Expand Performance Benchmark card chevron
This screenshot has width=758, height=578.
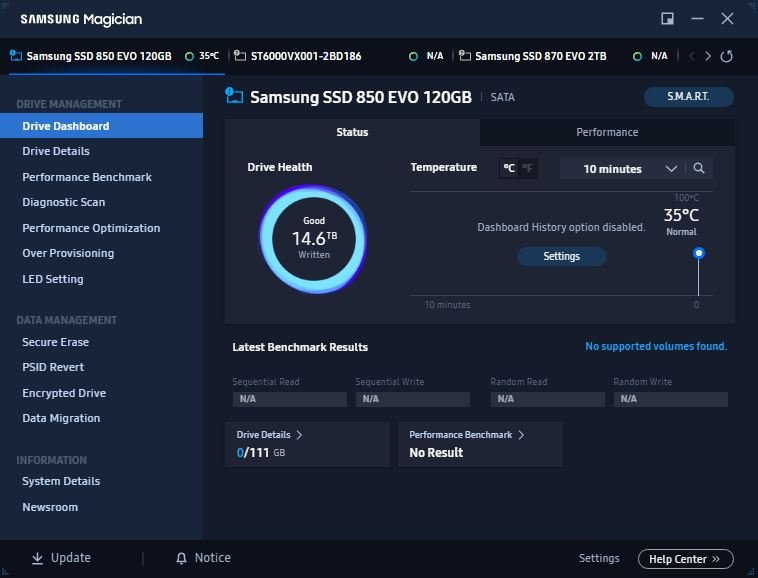521,435
